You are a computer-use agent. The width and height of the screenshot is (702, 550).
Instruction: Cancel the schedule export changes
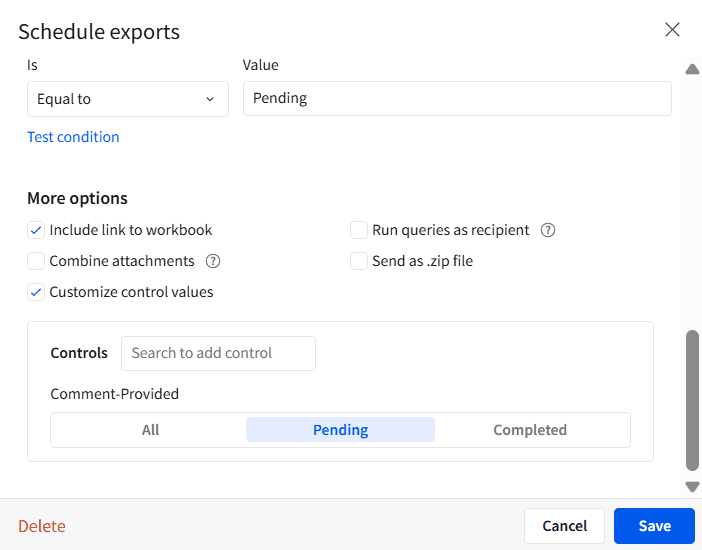coord(564,526)
